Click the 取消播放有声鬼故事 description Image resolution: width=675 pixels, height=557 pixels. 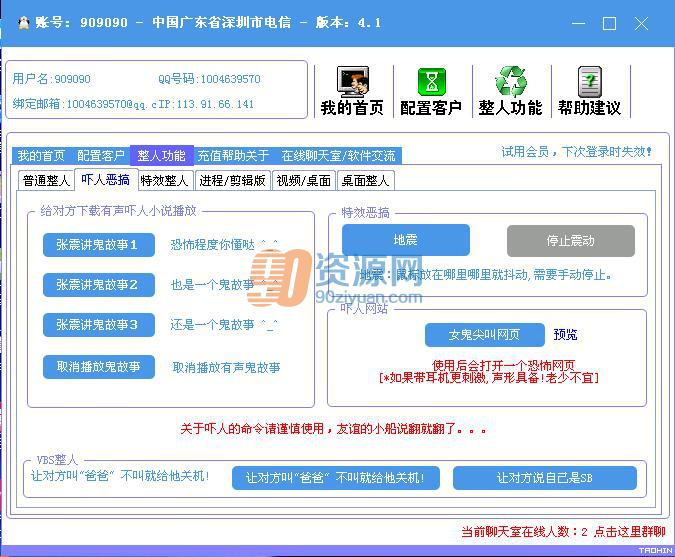(x=226, y=367)
